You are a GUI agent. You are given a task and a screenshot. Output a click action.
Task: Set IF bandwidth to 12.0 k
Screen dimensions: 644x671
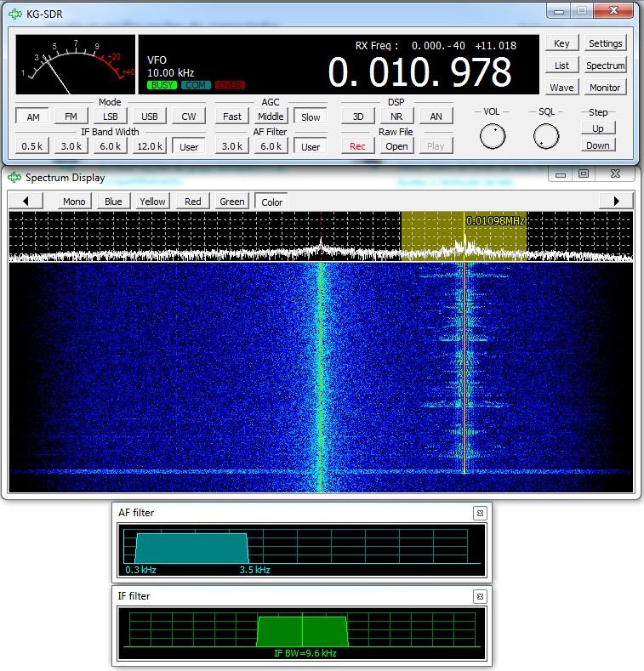(150, 146)
